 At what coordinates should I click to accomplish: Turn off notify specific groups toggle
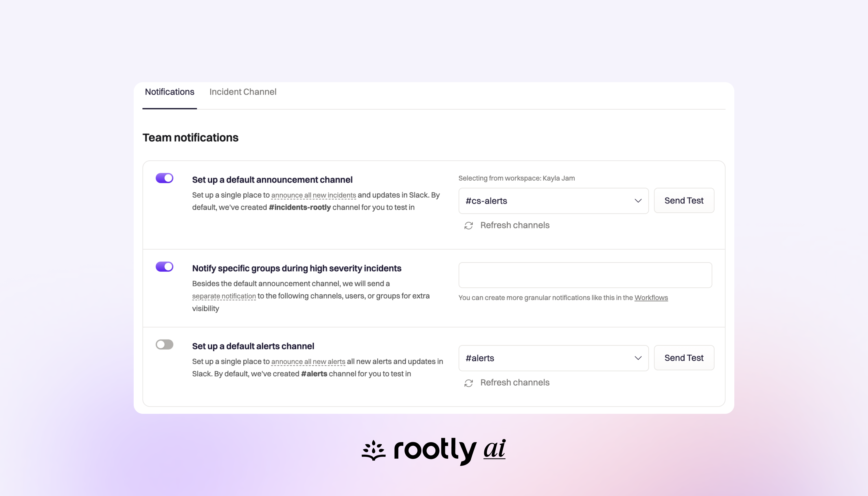(x=164, y=267)
